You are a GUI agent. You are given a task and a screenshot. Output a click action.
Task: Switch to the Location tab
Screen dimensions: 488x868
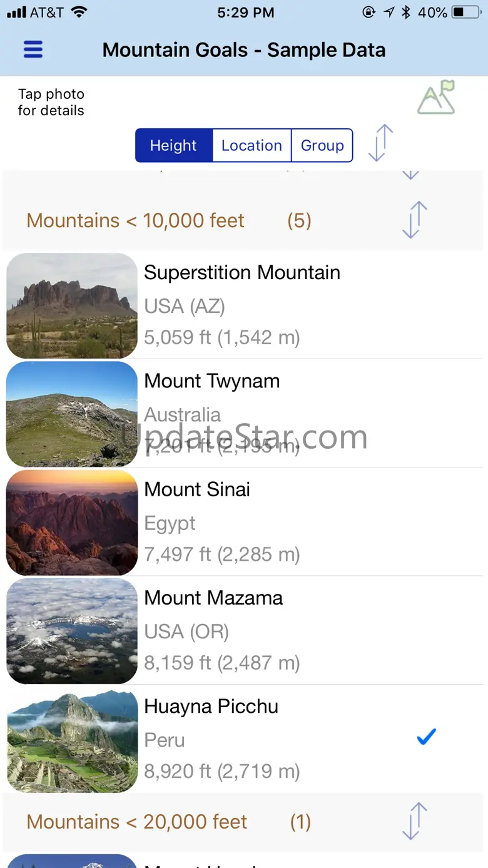(x=252, y=145)
